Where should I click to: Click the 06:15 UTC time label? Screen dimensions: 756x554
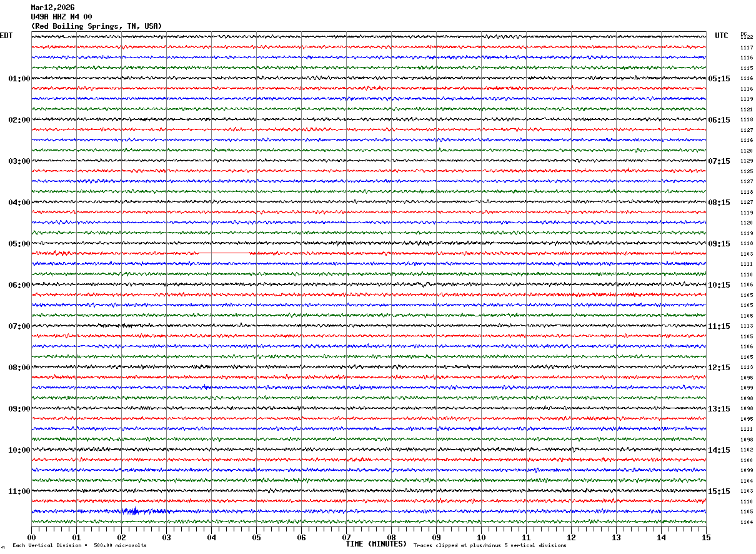[719, 120]
